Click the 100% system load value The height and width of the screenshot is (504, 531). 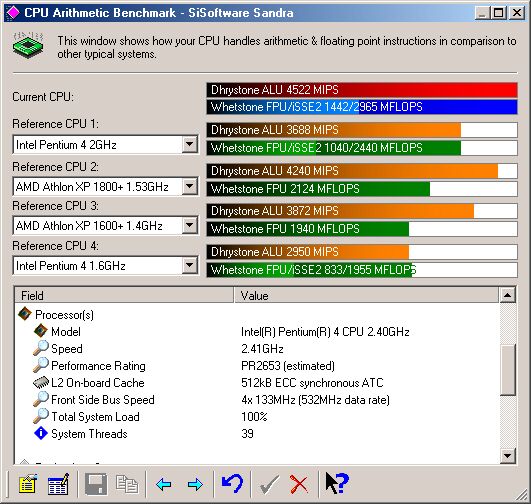pyautogui.click(x=254, y=417)
